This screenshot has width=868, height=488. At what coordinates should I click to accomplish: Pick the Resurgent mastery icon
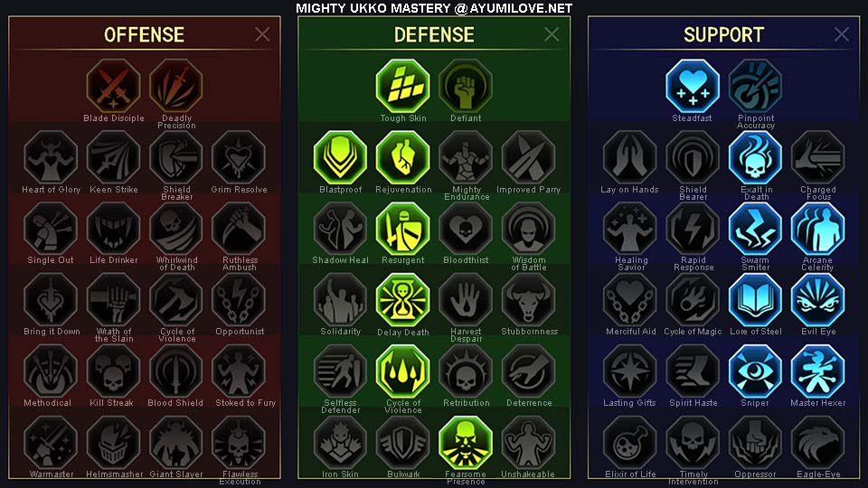(403, 229)
